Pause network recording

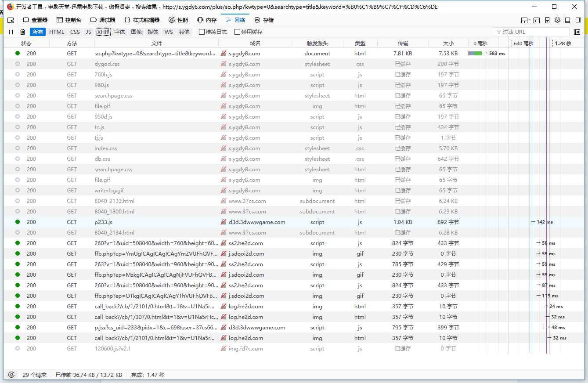tap(11, 32)
